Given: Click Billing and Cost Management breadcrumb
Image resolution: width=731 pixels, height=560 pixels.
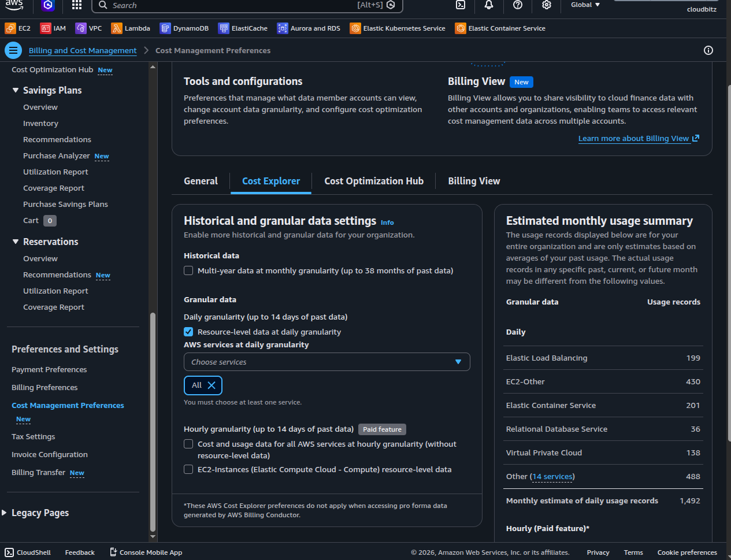Looking at the screenshot, I should [x=83, y=50].
